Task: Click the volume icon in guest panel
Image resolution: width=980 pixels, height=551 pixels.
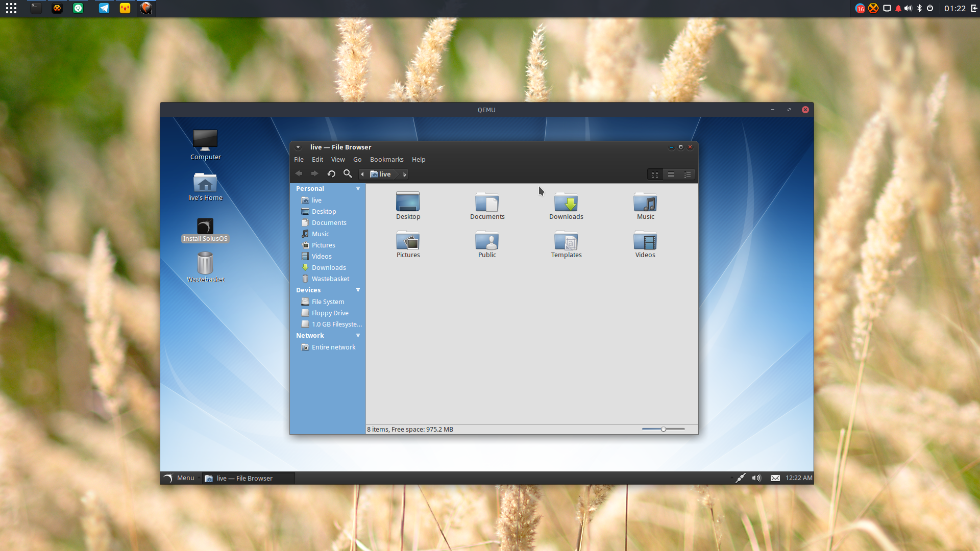Action: [x=756, y=478]
